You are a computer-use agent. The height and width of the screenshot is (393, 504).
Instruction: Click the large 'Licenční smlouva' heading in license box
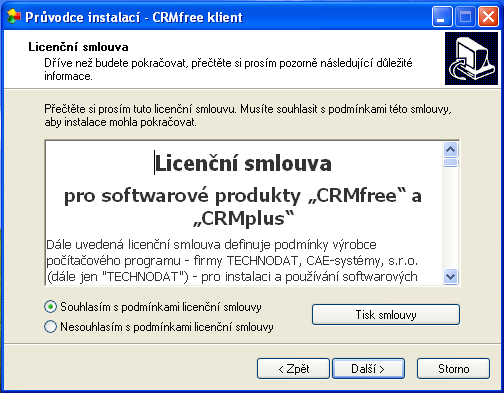(243, 164)
